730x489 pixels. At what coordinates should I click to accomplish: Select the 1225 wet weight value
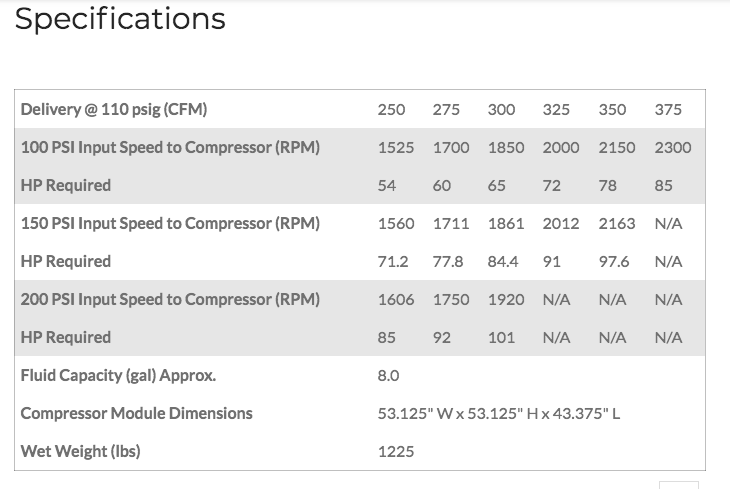396,452
